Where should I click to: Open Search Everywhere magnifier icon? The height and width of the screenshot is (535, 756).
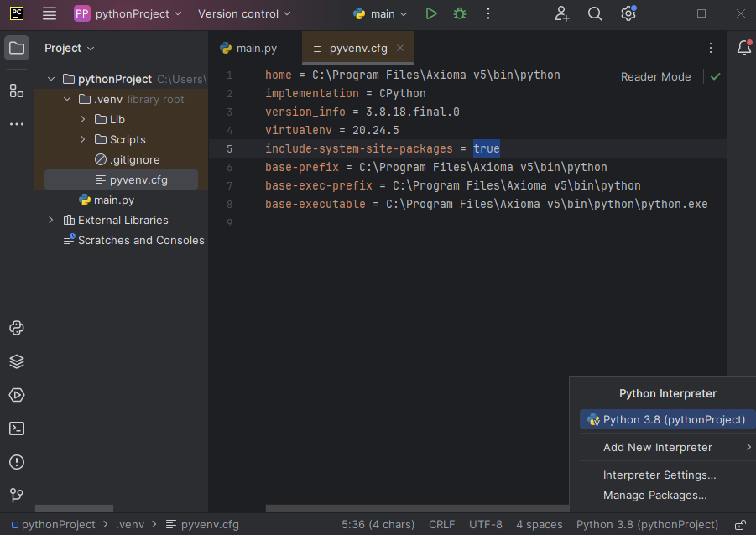coord(595,13)
